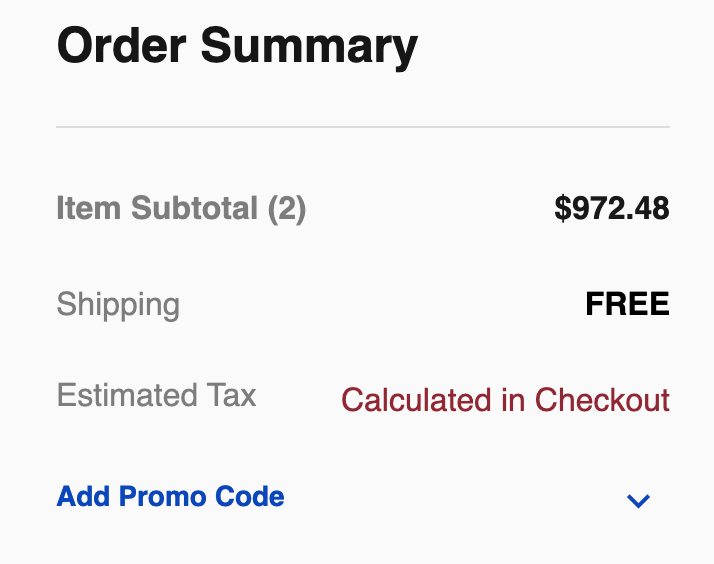The width and height of the screenshot is (714, 564).
Task: Click the word "Item" in the subtotal label
Action: pos(84,208)
